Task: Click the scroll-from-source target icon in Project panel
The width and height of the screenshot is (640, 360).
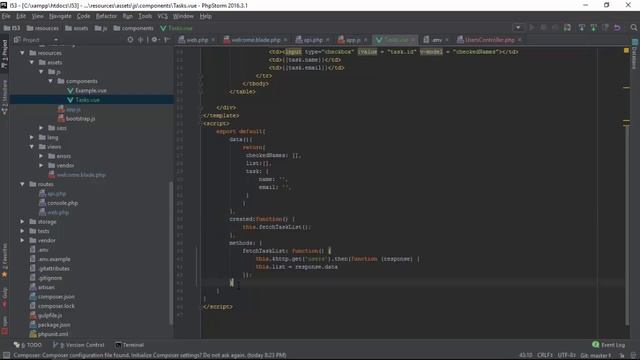Action: click(130, 40)
